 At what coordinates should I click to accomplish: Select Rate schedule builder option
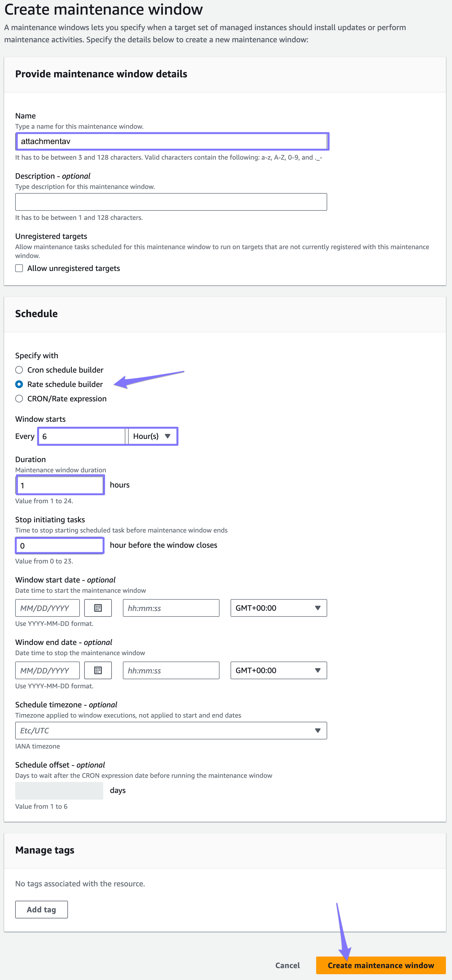click(19, 384)
